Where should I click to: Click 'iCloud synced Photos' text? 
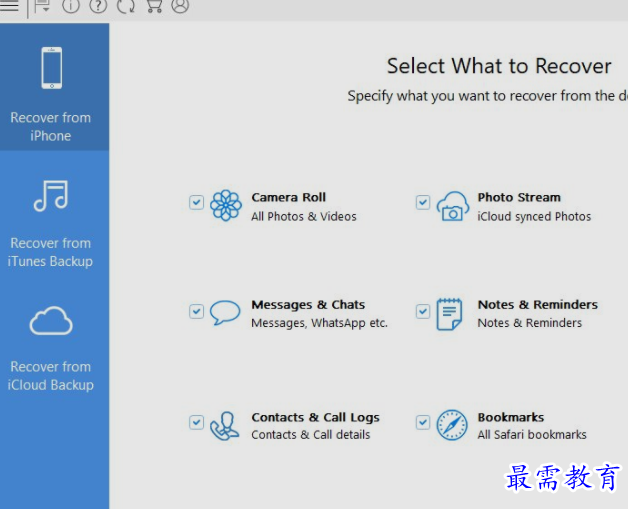[534, 217]
